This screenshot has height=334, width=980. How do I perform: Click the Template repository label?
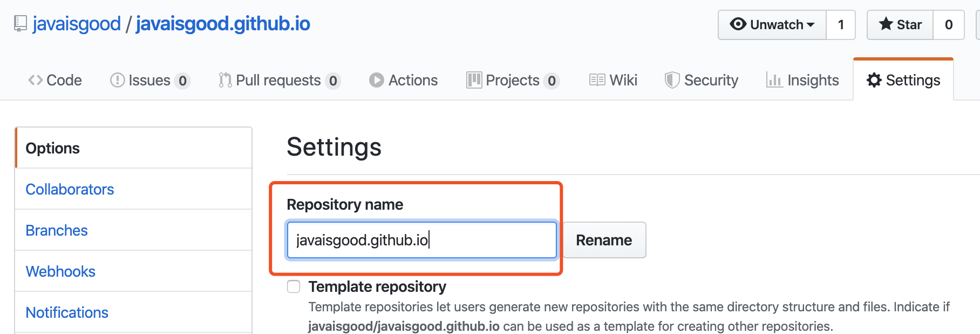(x=377, y=286)
